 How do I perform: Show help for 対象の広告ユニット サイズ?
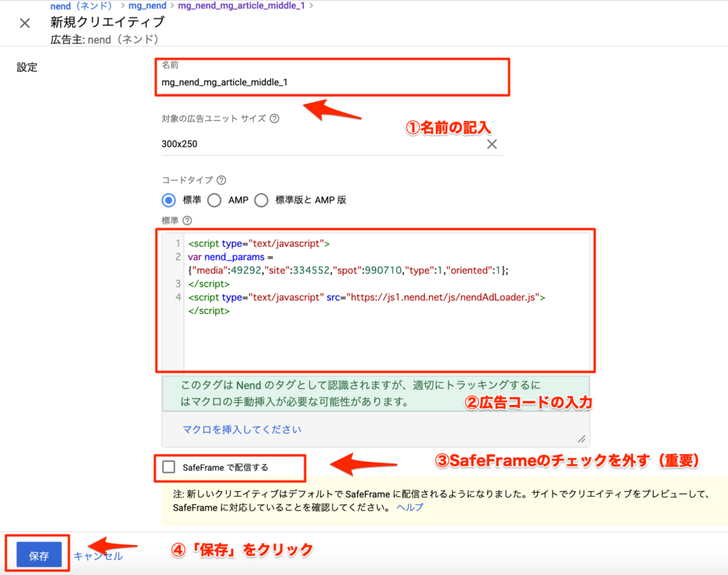[x=275, y=119]
